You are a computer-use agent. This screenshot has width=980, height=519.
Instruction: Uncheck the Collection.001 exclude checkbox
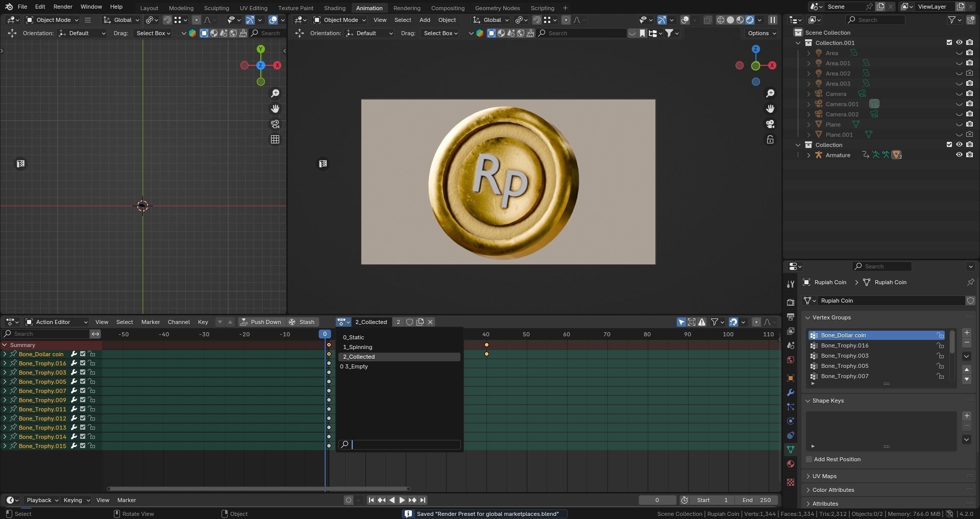tap(949, 43)
